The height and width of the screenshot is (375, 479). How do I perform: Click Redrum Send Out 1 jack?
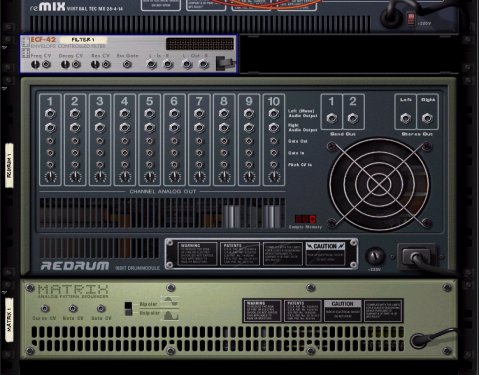coord(332,118)
